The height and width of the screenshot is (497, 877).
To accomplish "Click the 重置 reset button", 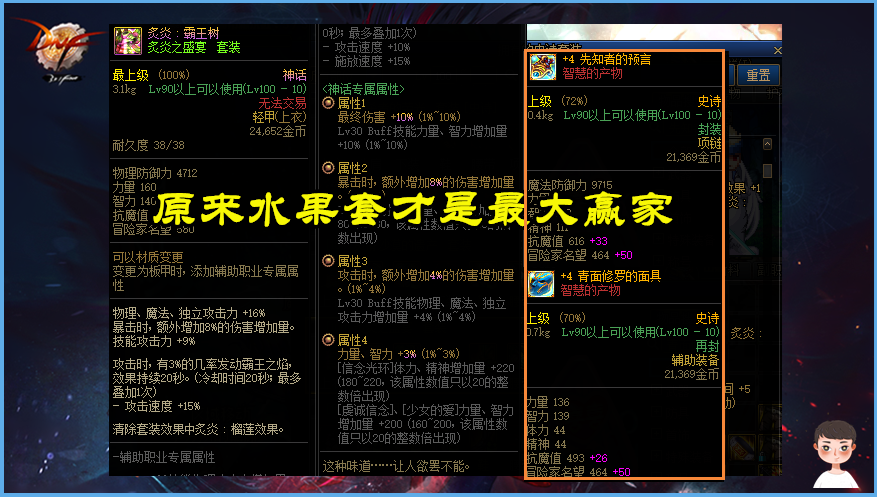I will click(x=758, y=75).
